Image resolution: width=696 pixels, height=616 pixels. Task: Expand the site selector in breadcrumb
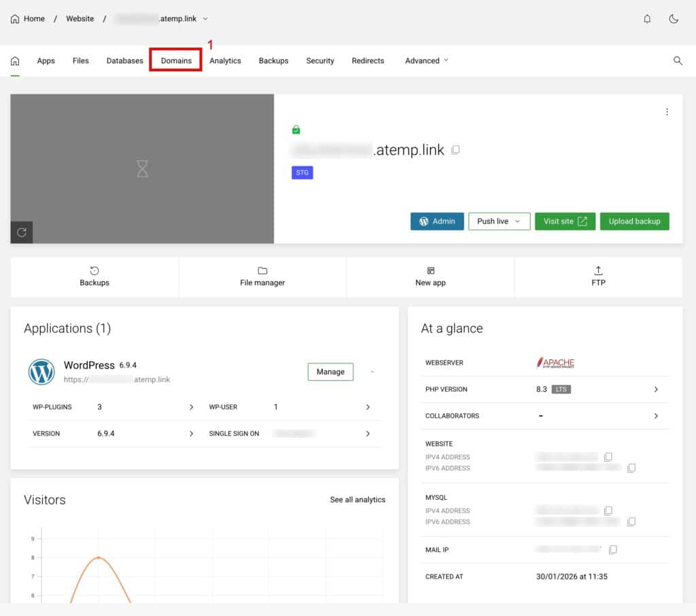pos(205,18)
